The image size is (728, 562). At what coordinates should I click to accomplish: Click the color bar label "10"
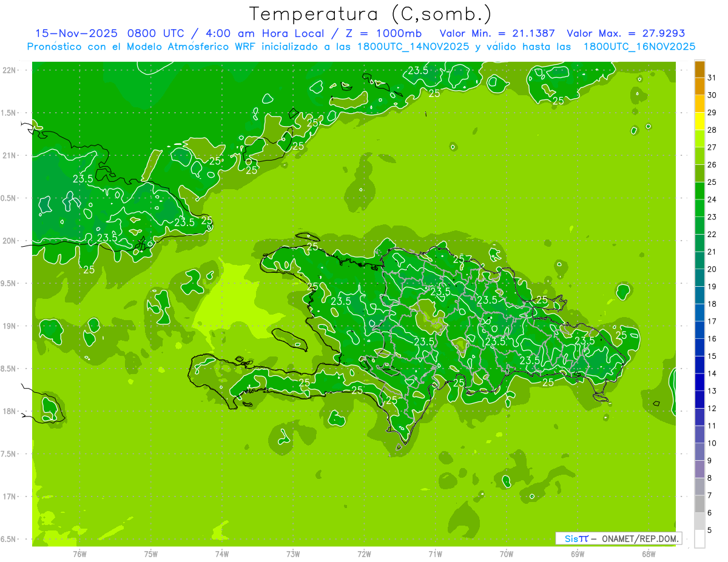tap(712, 443)
